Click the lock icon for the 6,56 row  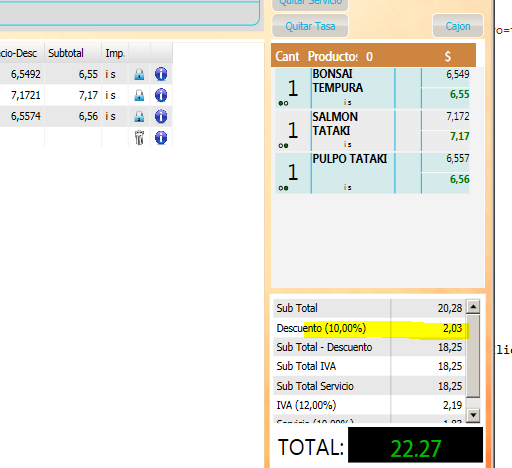(139, 116)
